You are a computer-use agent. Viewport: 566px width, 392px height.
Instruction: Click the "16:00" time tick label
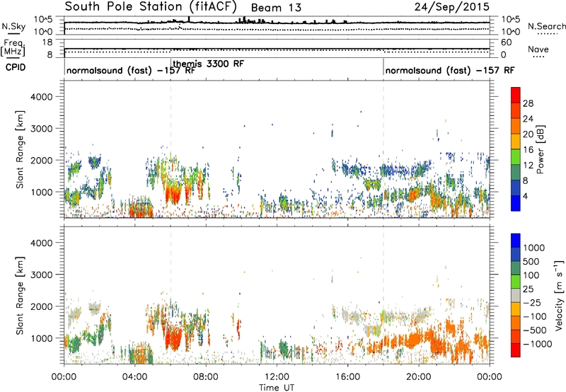pos(347,377)
